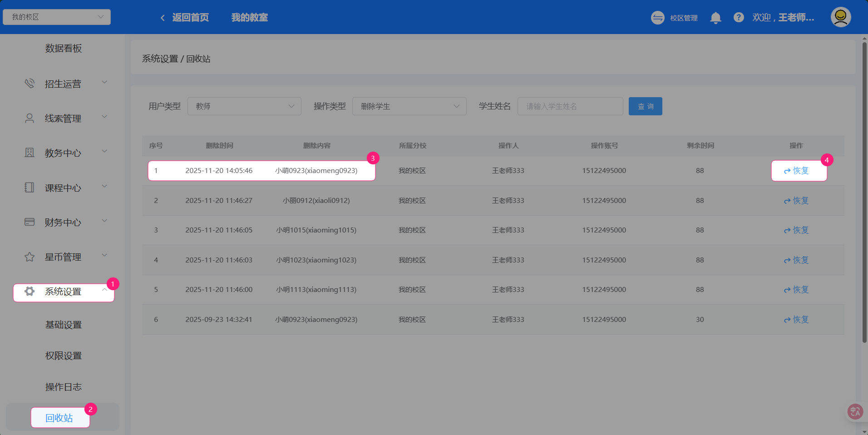
Task: Click the 系统设置 gear icon
Action: [30, 292]
